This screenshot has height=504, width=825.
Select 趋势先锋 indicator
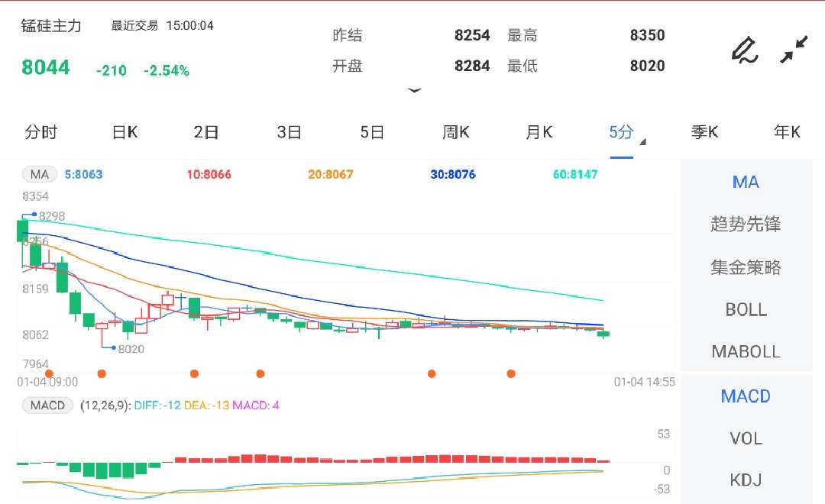point(746,224)
